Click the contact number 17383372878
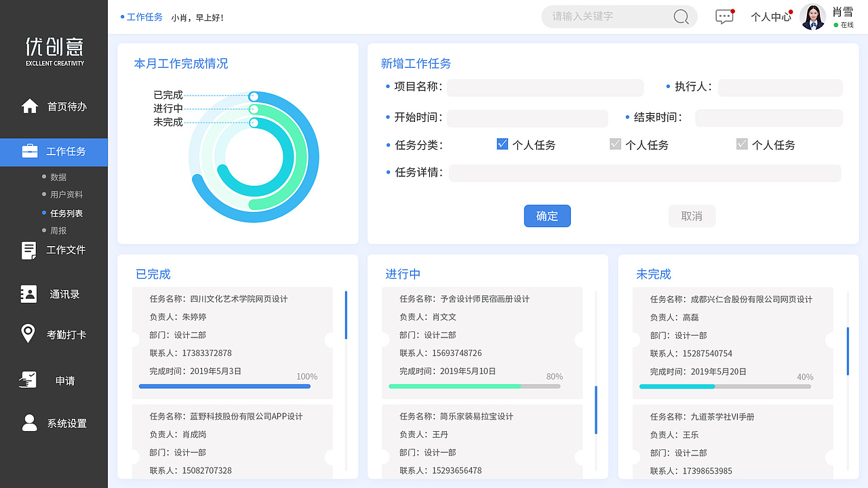The image size is (868, 488). (207, 353)
